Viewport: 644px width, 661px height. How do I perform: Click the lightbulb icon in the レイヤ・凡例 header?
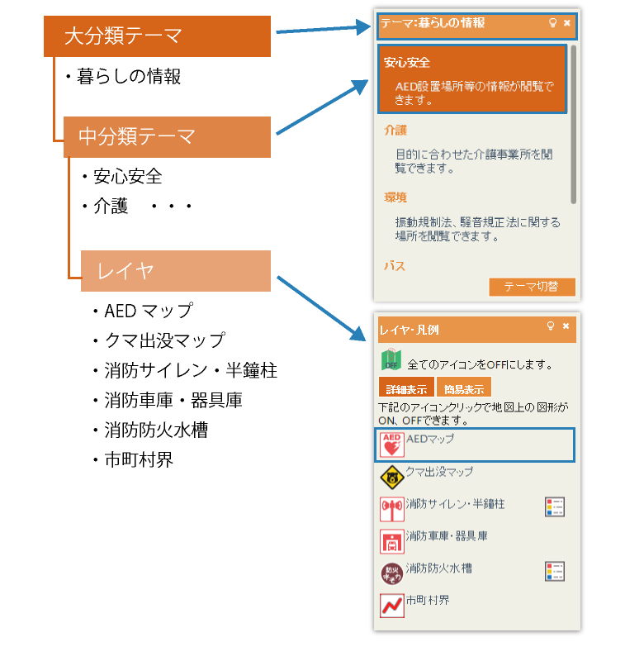click(551, 326)
